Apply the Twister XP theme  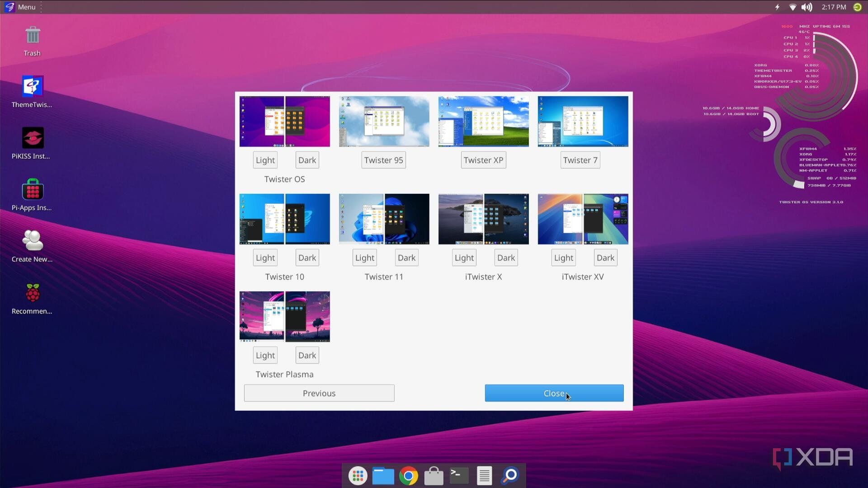483,160
